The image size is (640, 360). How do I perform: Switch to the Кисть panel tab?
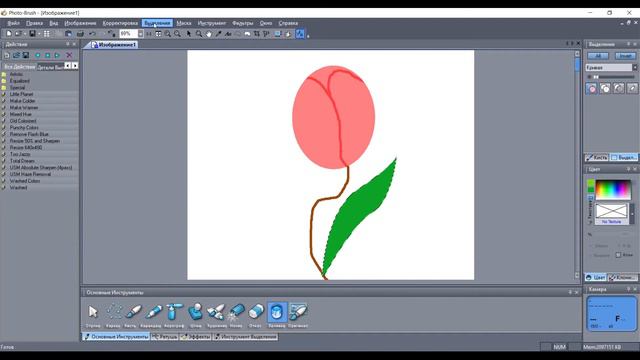coord(597,158)
